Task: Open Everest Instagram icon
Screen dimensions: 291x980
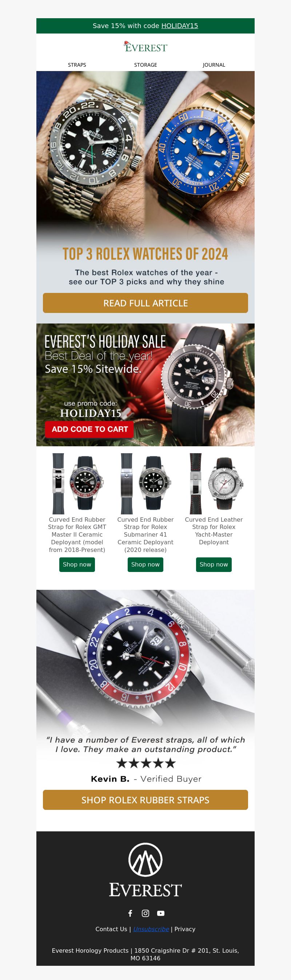Action: (145, 913)
